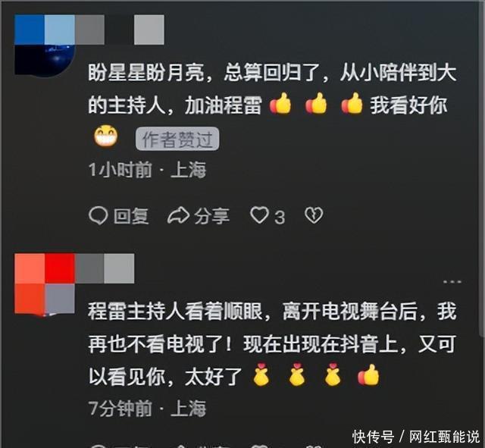Open second commenter's red avatar
This screenshot has width=485, height=448.
click(45, 284)
